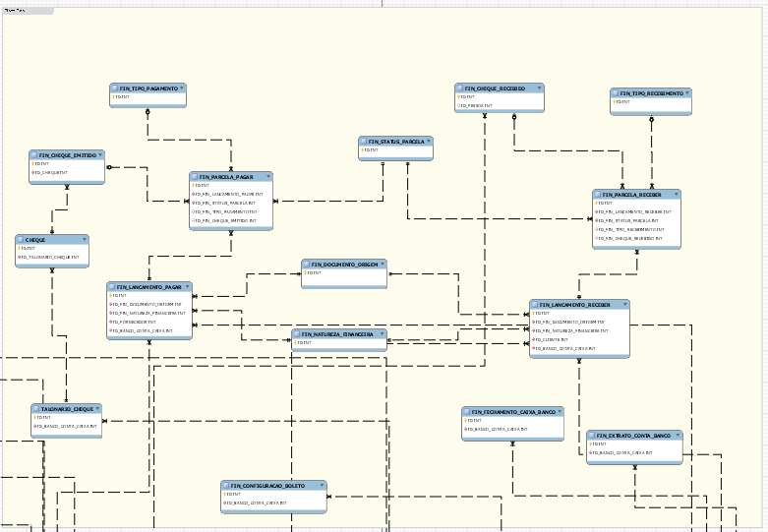768x532 pixels.
Task: Click the FIN_LANCAMENTO_PAGAR table icon
Action: (112, 286)
